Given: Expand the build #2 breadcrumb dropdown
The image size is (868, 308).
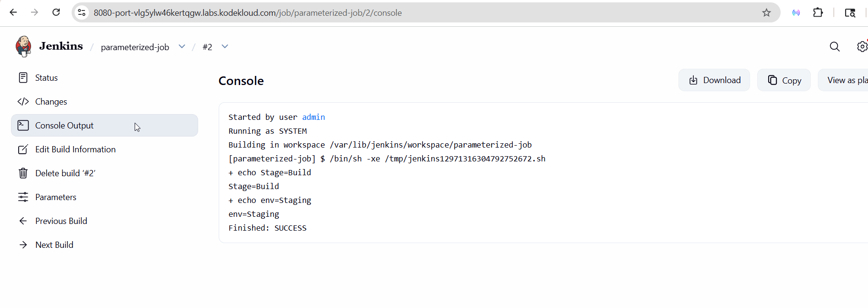Looking at the screenshot, I should coord(225,47).
